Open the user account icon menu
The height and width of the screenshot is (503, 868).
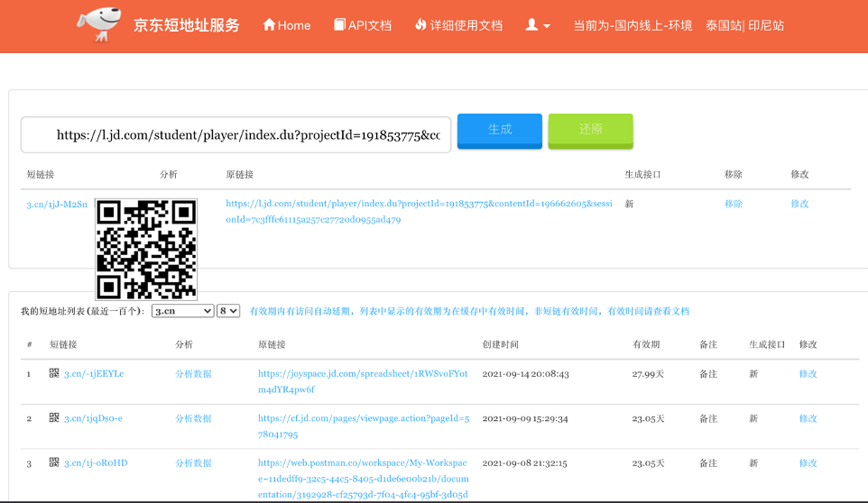click(538, 25)
